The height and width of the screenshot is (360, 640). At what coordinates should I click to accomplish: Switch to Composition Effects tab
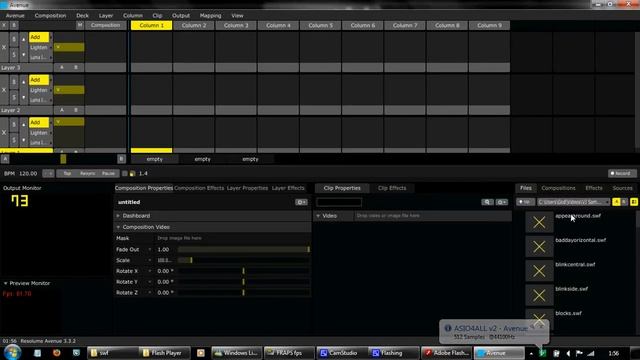click(x=199, y=188)
